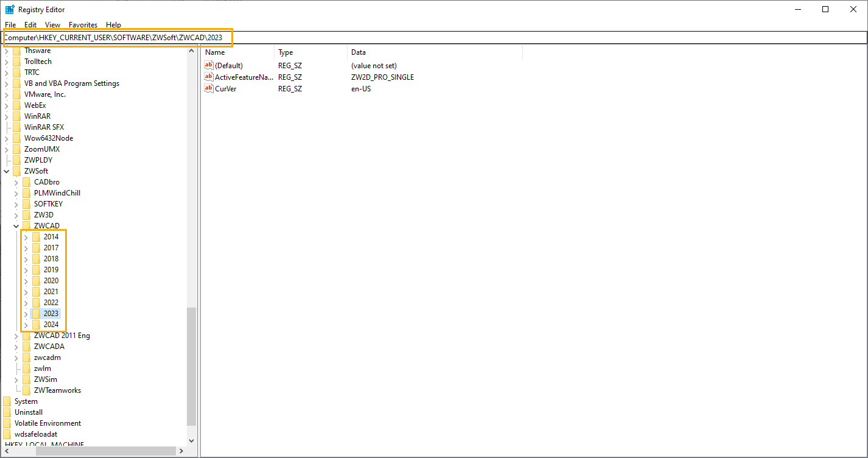Expand the VB and VBA Program Settings key
Screen dimensions: 868x458
coord(7,83)
